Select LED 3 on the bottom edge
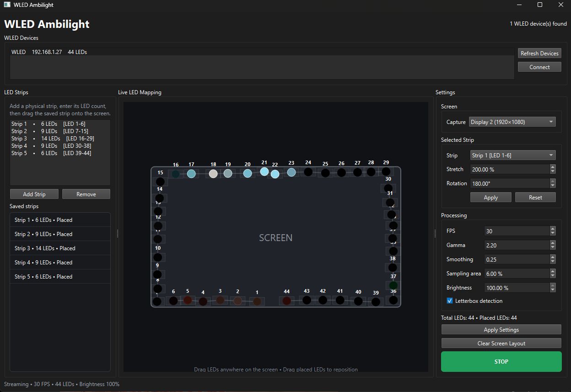571x392 pixels. 220,300
